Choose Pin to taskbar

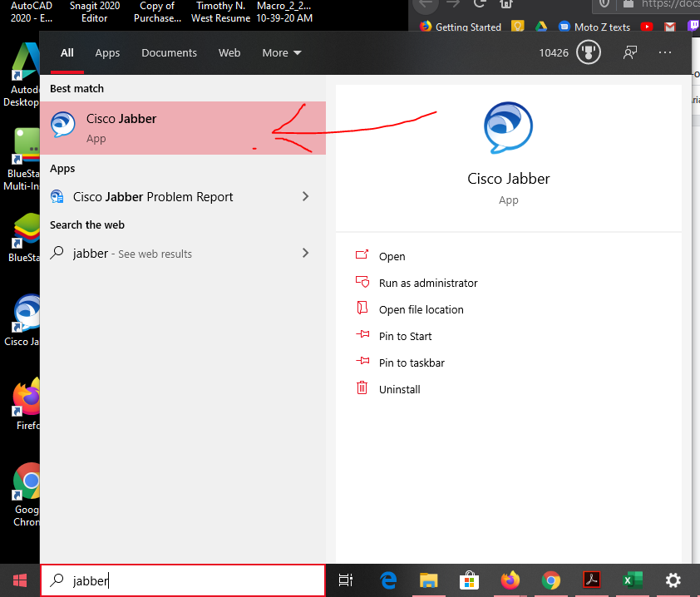pos(412,363)
